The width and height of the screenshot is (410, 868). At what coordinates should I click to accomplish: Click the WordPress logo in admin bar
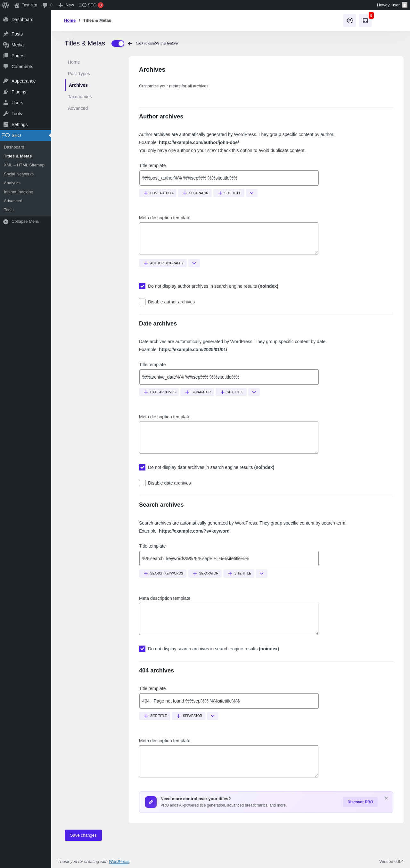(5, 5)
